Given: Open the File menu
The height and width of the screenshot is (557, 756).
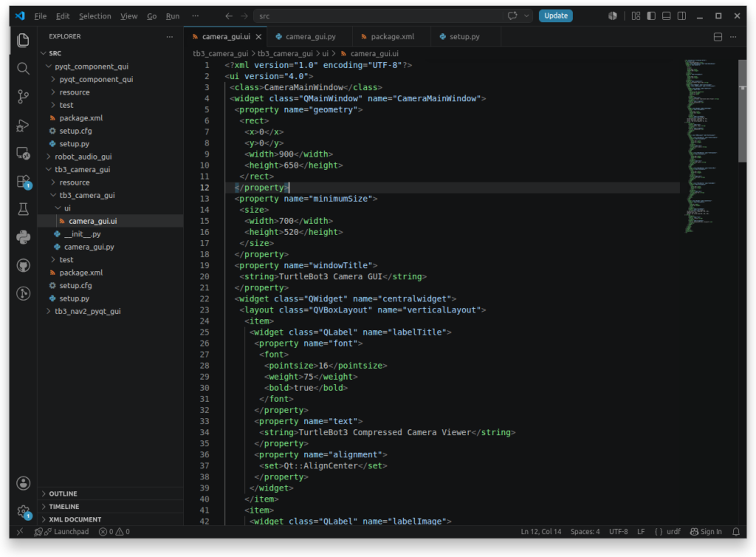Looking at the screenshot, I should point(41,16).
